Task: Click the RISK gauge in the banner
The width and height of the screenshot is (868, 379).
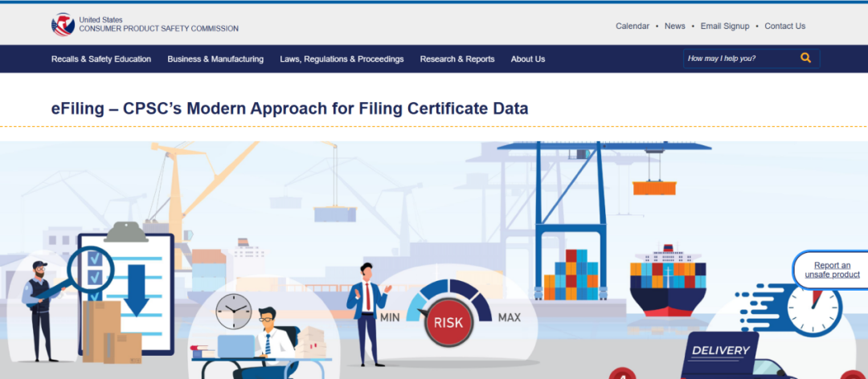Action: (x=449, y=313)
